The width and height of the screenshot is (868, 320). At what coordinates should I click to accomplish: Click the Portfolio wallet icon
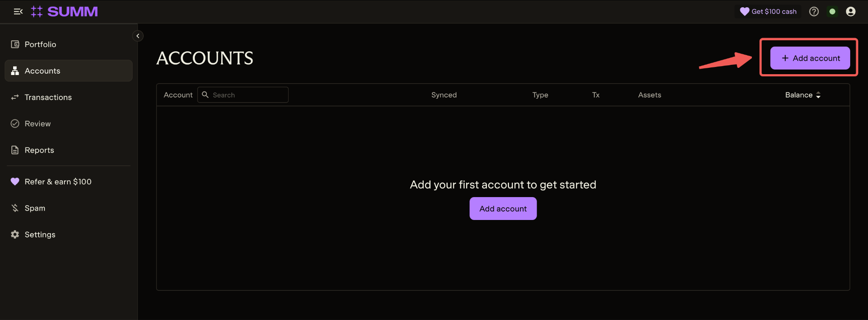click(x=15, y=44)
